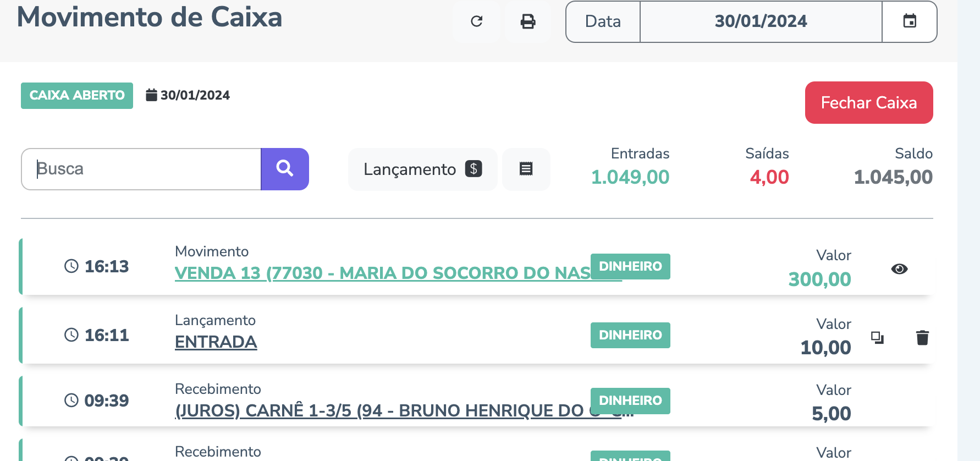Open the receipt list icon button
This screenshot has width=980, height=461.
point(526,169)
